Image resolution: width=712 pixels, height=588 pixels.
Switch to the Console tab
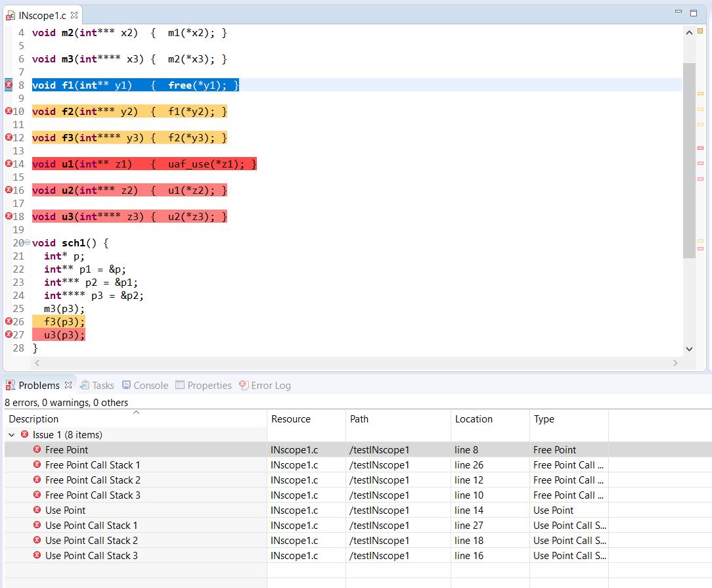click(145, 386)
